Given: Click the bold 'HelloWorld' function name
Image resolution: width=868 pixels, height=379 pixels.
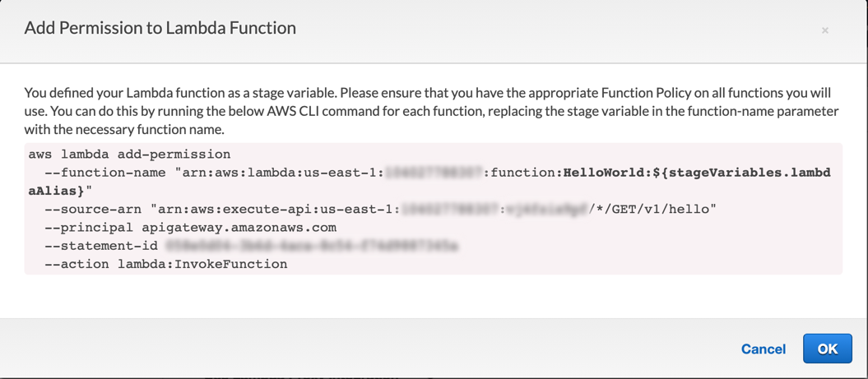Looking at the screenshot, I should click(x=596, y=173).
